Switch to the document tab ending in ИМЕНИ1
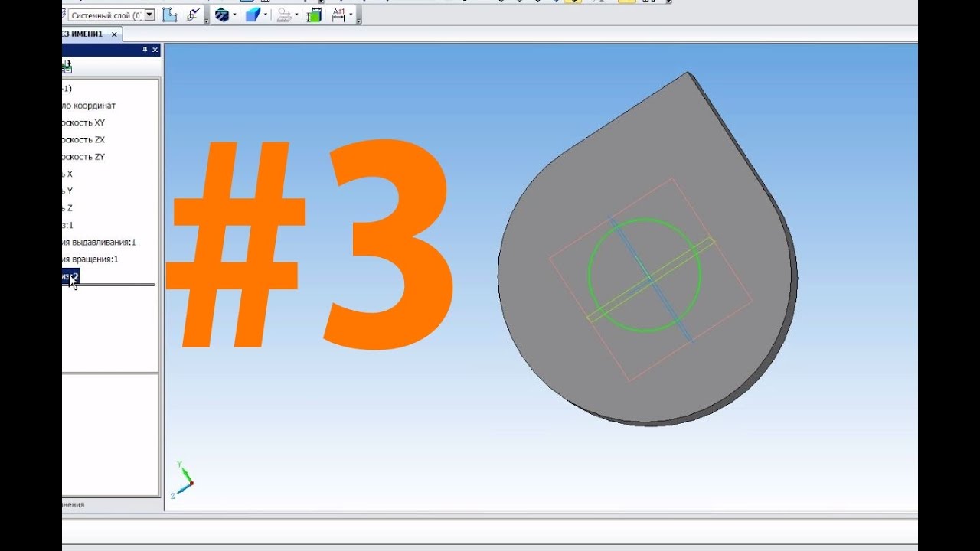 (x=87, y=34)
